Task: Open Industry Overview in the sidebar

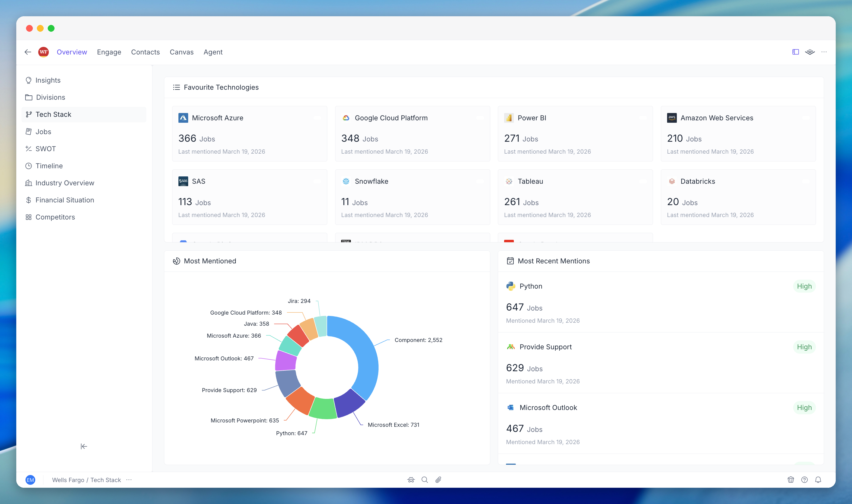Action: 84,183
